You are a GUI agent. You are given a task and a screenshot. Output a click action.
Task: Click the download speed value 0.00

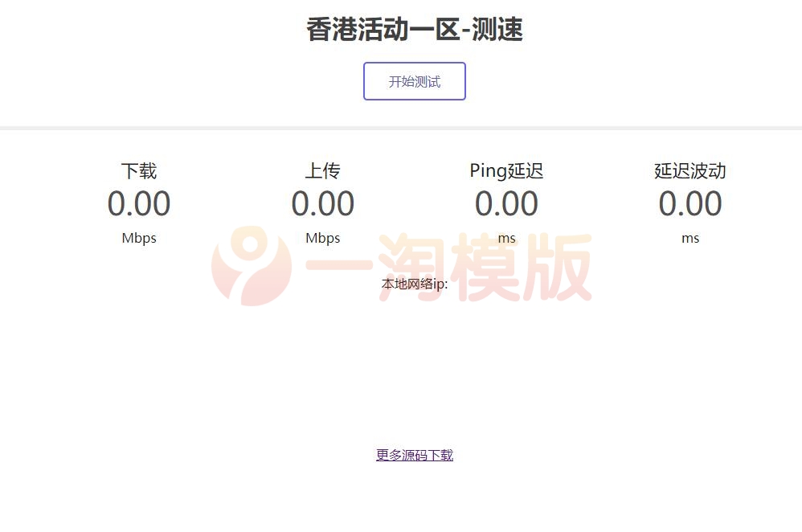coord(138,204)
